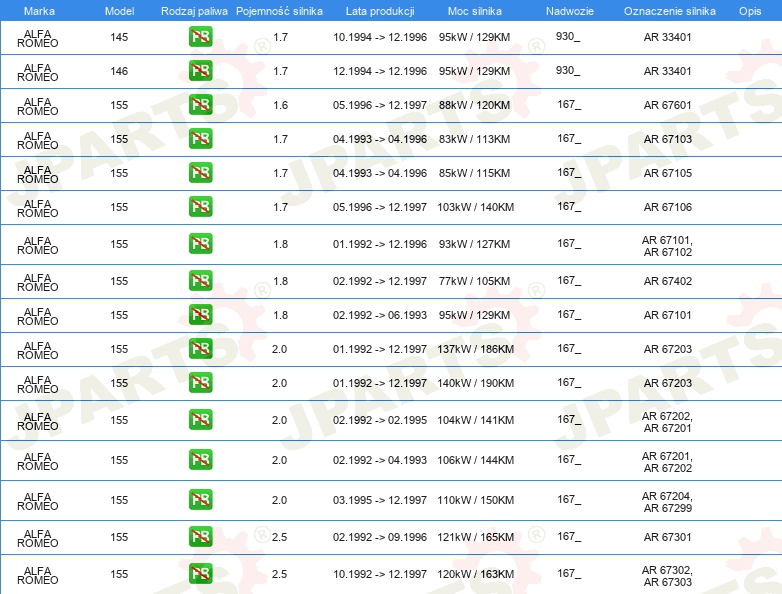Viewport: 782px width, 594px height.
Task: Select the AR 67204, AR 67299 engine cell
Action: 667,502
